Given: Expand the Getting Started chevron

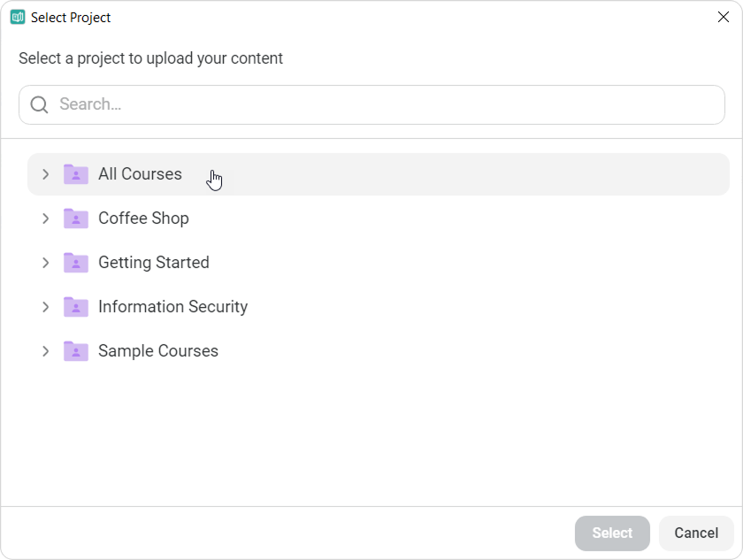Looking at the screenshot, I should pos(45,263).
